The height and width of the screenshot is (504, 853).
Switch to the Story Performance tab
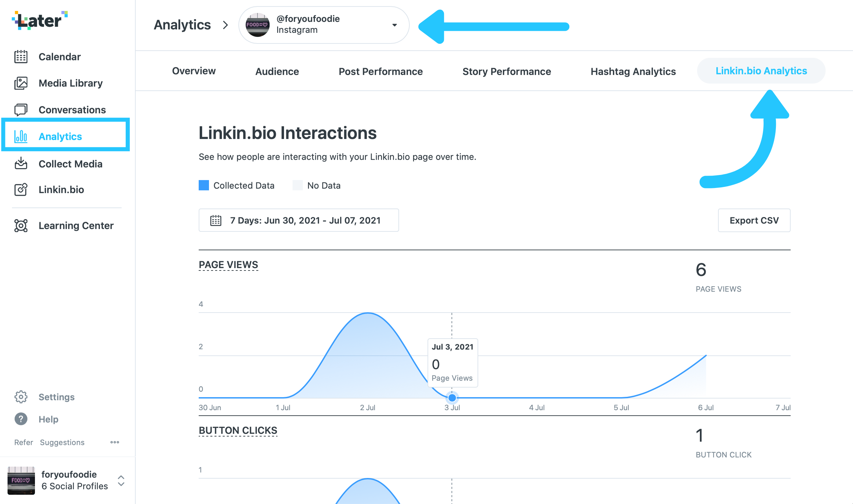[507, 71]
